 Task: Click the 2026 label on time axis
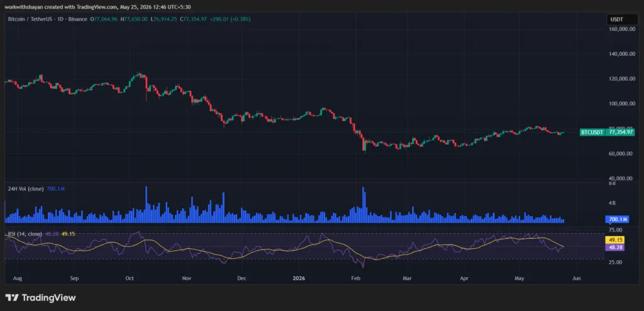(x=299, y=278)
